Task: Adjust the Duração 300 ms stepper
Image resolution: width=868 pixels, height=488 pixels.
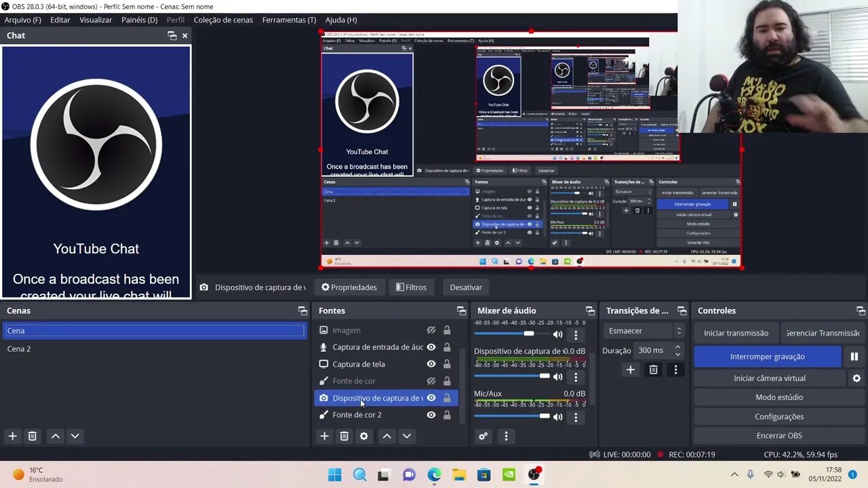Action: coord(677,350)
